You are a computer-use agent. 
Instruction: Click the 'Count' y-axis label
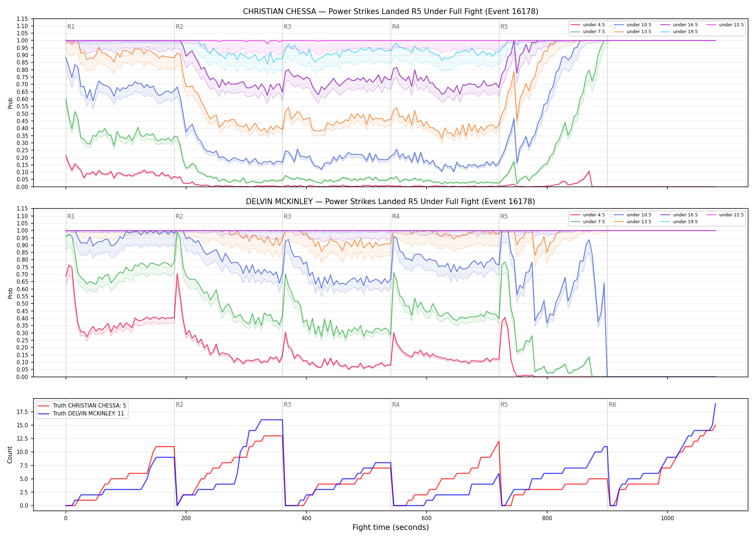tap(10, 455)
